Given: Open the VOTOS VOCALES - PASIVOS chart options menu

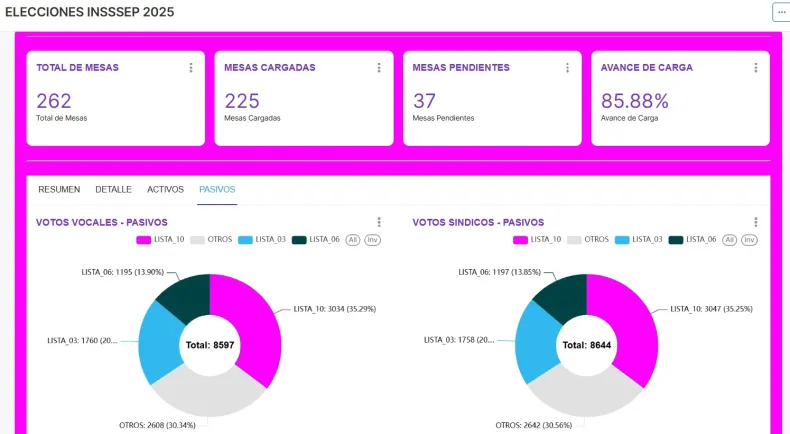Looking at the screenshot, I should (x=379, y=222).
